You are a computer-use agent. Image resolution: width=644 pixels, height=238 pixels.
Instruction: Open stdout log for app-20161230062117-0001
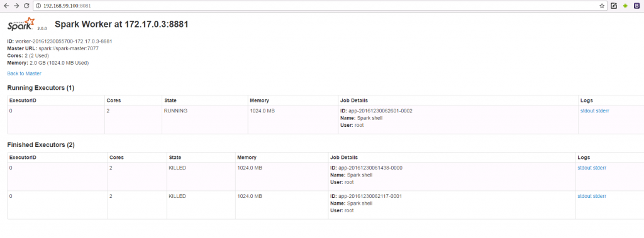(x=584, y=196)
